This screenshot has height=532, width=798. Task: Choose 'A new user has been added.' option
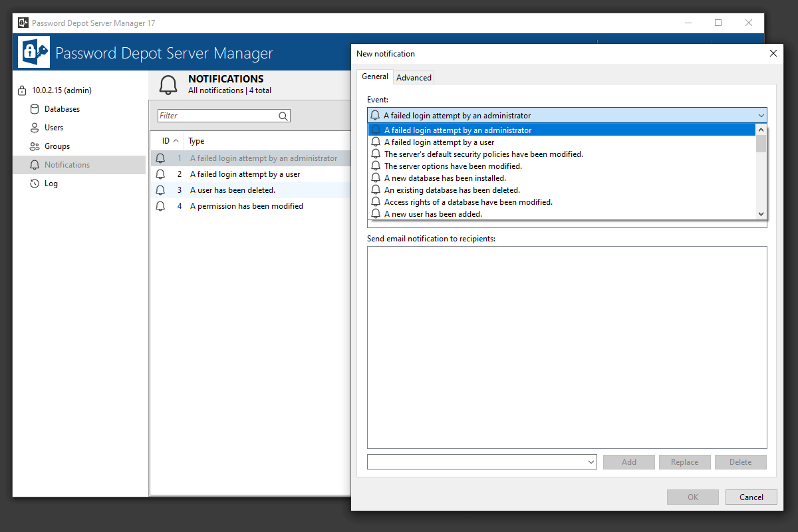(x=433, y=214)
